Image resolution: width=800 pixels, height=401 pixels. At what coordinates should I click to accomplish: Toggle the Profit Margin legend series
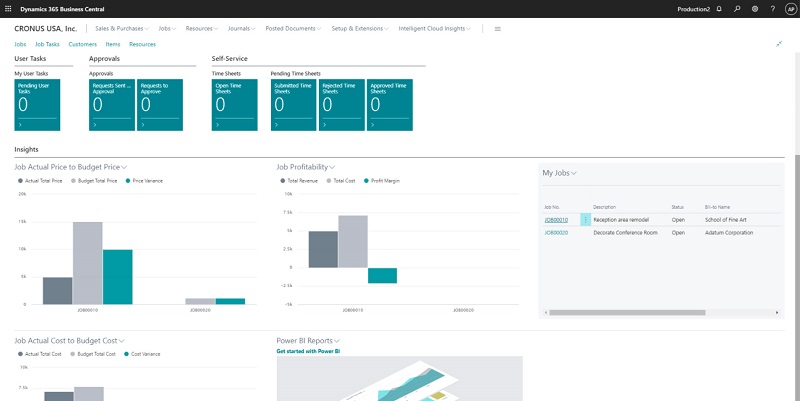click(383, 181)
